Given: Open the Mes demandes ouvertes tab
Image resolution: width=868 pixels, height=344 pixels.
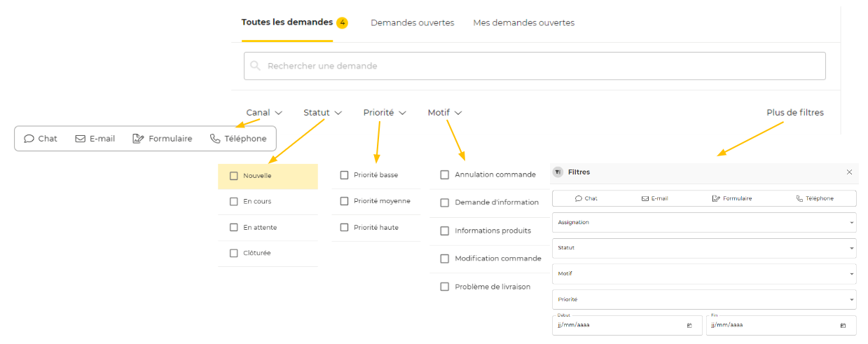Looking at the screenshot, I should [x=523, y=22].
